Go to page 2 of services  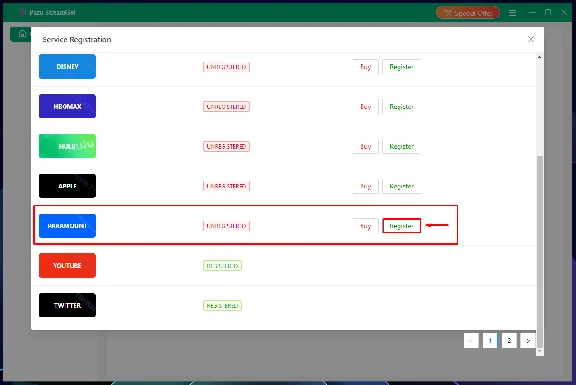coord(509,341)
